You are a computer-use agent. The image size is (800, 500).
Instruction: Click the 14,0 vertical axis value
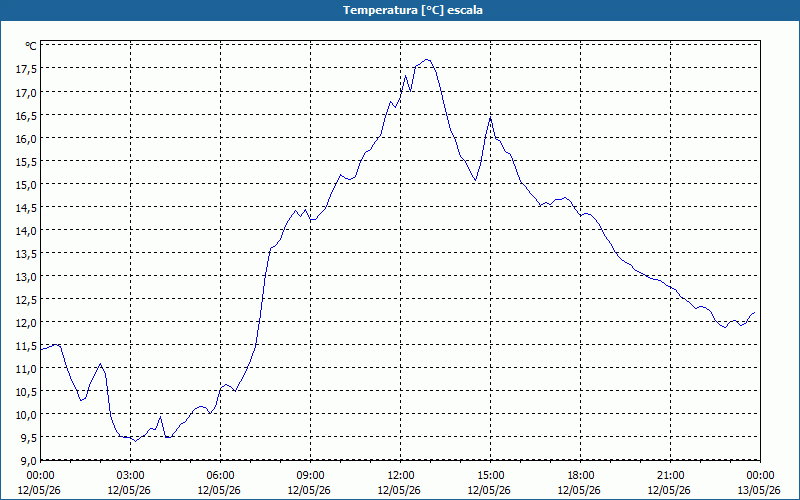26,230
